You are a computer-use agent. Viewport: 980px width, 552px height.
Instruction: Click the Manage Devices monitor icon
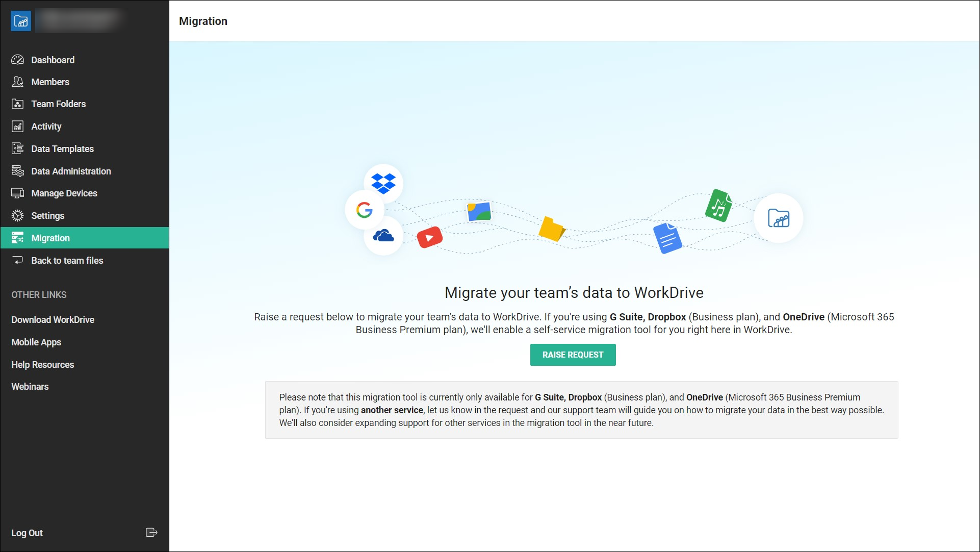click(17, 193)
